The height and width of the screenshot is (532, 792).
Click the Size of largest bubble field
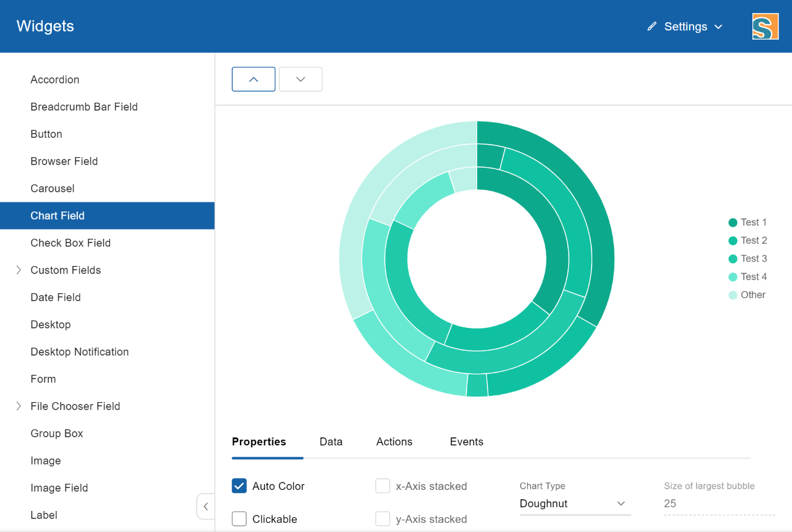click(x=719, y=504)
